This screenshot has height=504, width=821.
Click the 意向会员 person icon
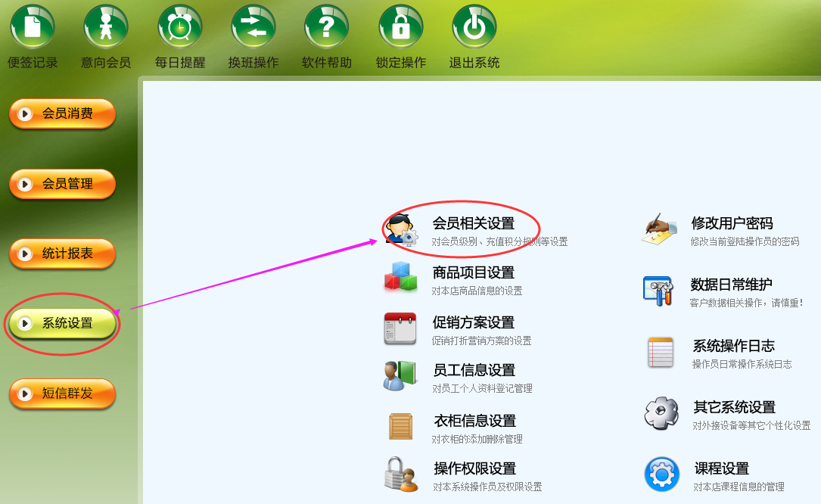[106, 26]
